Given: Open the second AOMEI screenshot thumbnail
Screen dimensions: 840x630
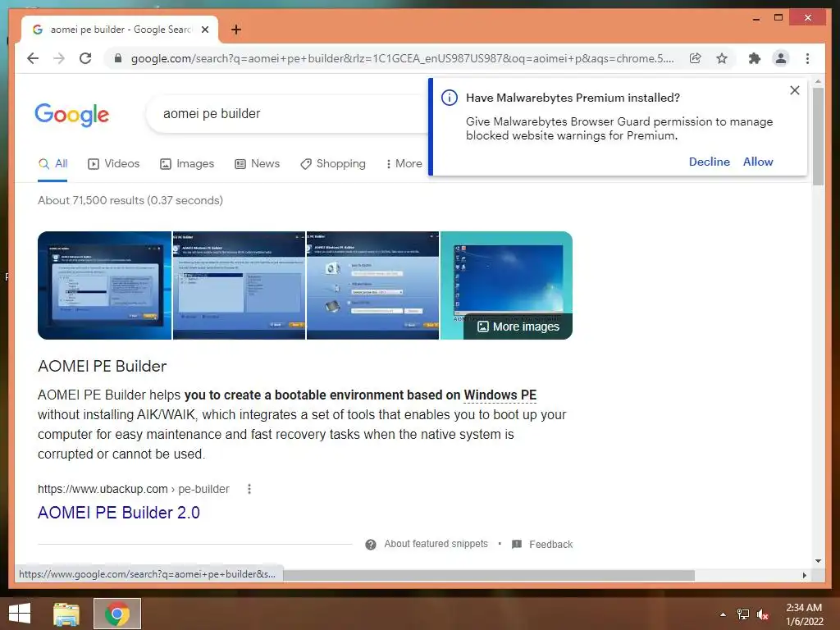Looking at the screenshot, I should (x=239, y=285).
